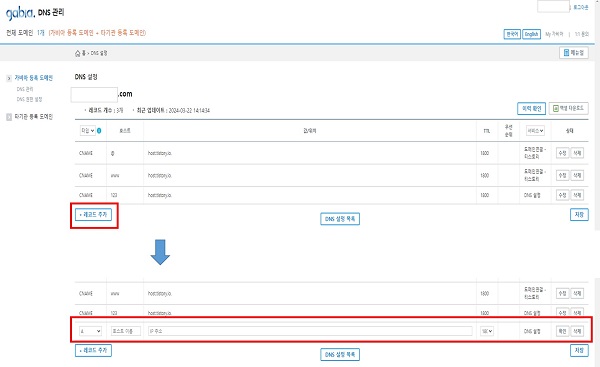
Task: Open the record type dropdown showing A
Action: coord(90,331)
